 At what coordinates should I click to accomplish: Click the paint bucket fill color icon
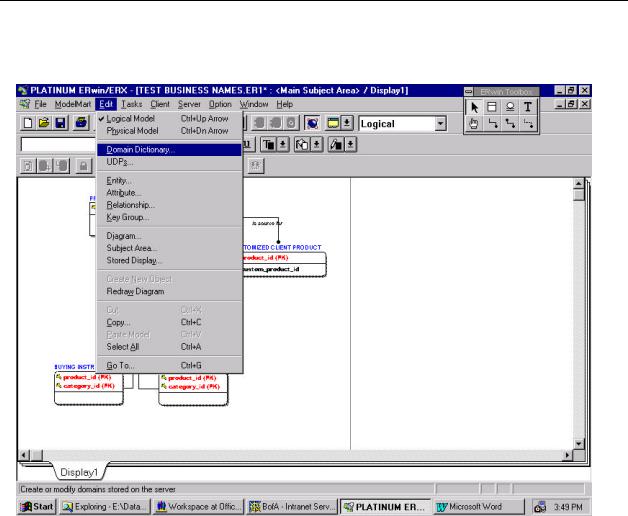point(302,144)
